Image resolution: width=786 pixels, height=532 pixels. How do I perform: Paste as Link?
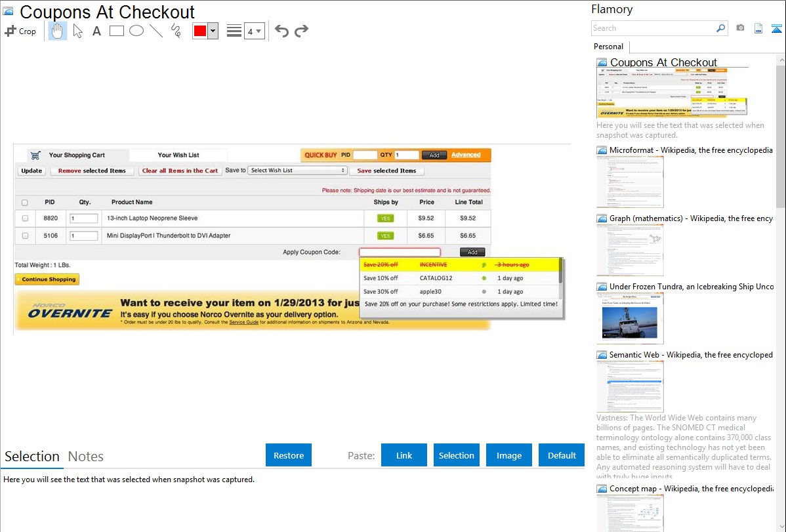(x=404, y=455)
